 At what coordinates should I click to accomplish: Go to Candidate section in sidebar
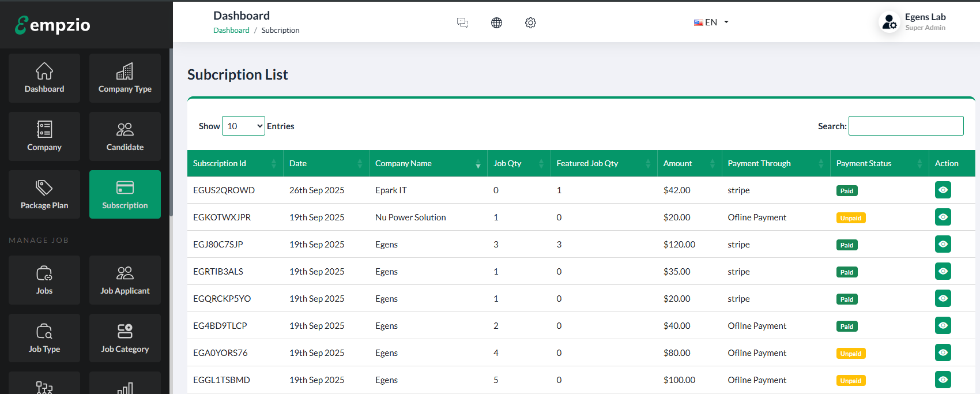tap(125, 136)
